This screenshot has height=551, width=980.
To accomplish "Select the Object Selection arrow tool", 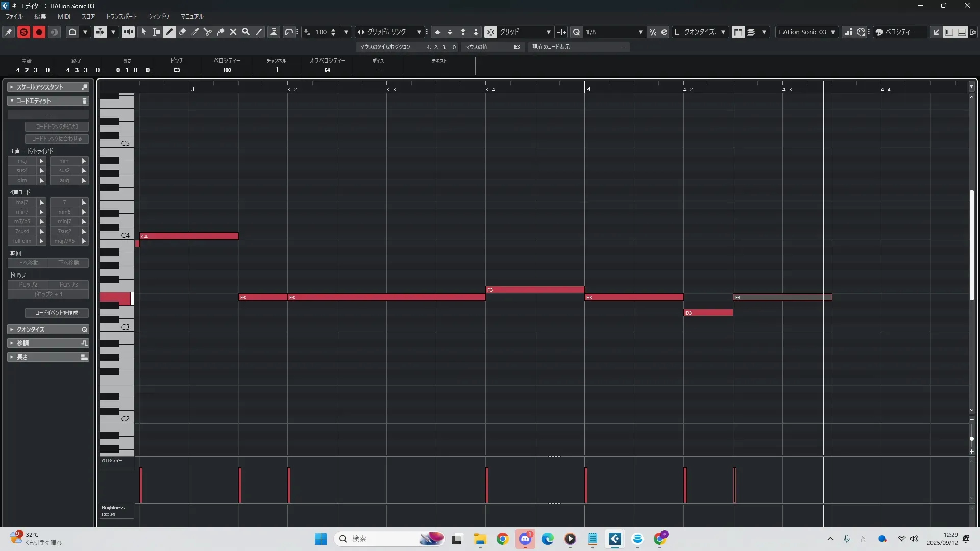I will [144, 32].
